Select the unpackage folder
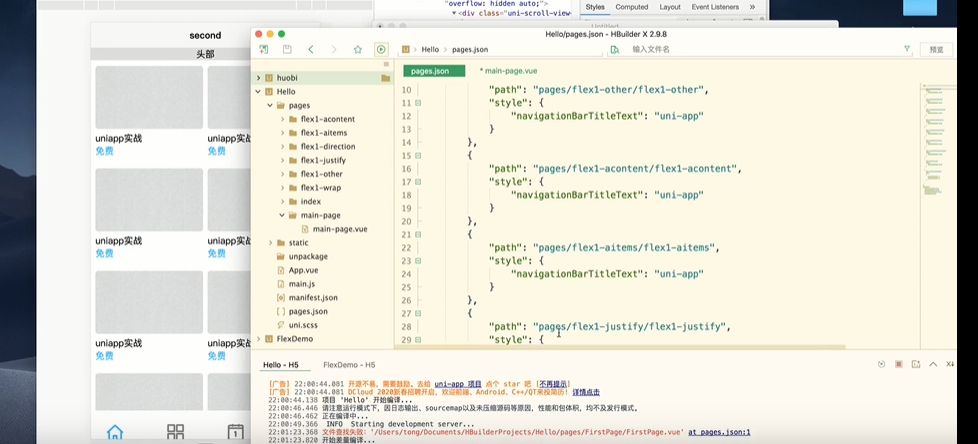Screen dimensions: 978x444 [x=308, y=256]
